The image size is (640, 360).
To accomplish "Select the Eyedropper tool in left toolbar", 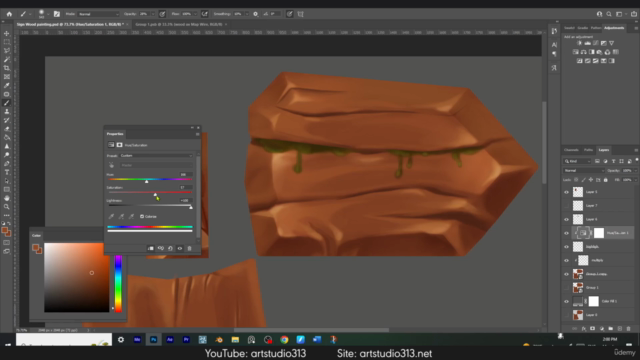I will 7,85.
